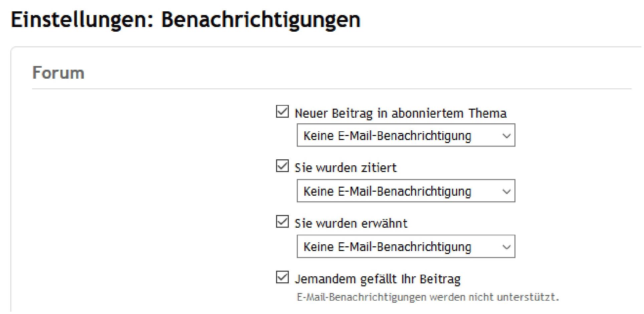Click the chevron arrow of the erwähnt dropdown
Screen dimensions: 644x314
pyautogui.click(x=506, y=247)
